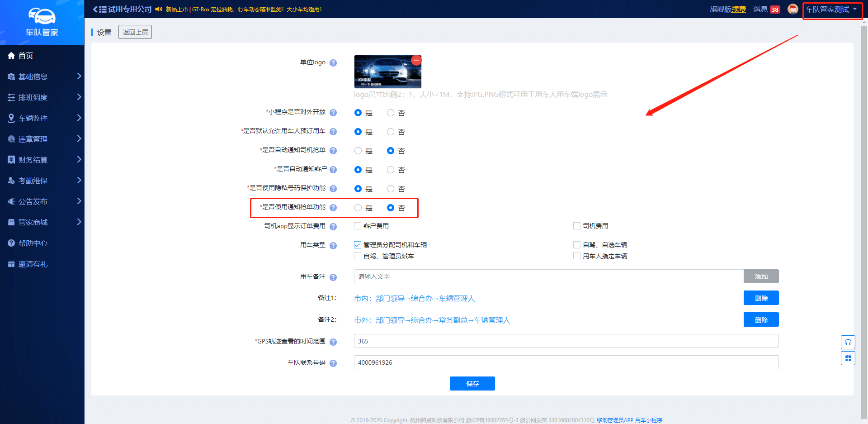Screen dimensions: 868x424
Task: Uncheck 管理员分配司机和车辆 checkbox
Action: pos(358,245)
